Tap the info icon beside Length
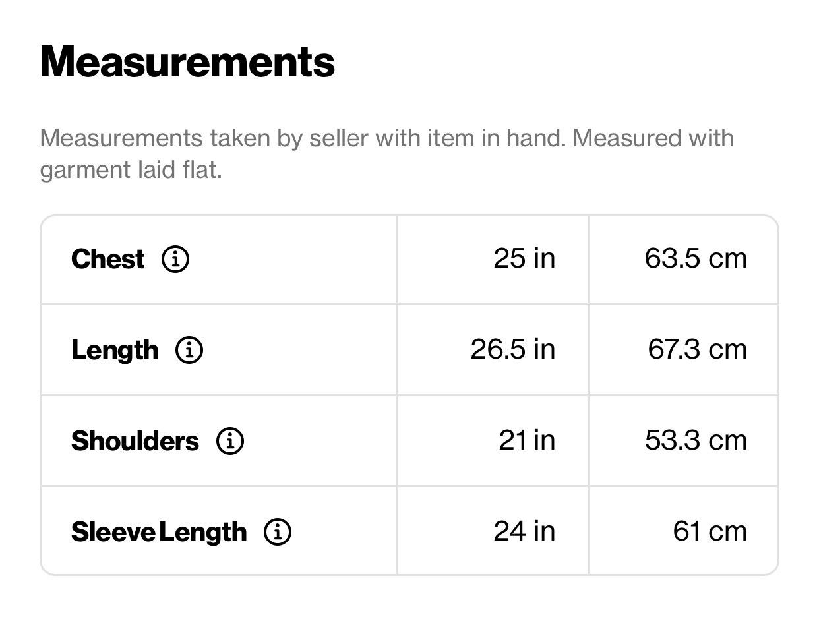819x644 pixels. 189,350
